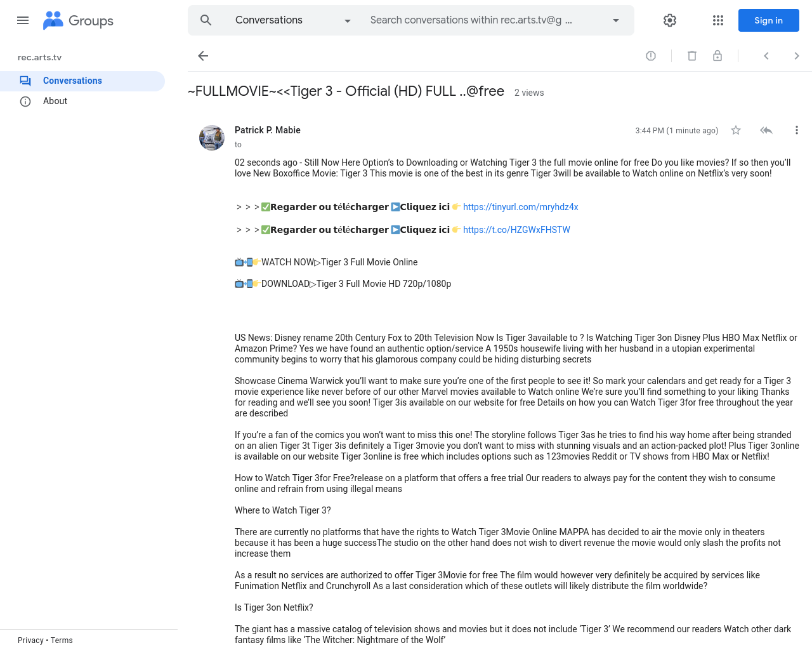The width and height of the screenshot is (812, 650).
Task: Open the settings gear icon
Action: click(670, 20)
